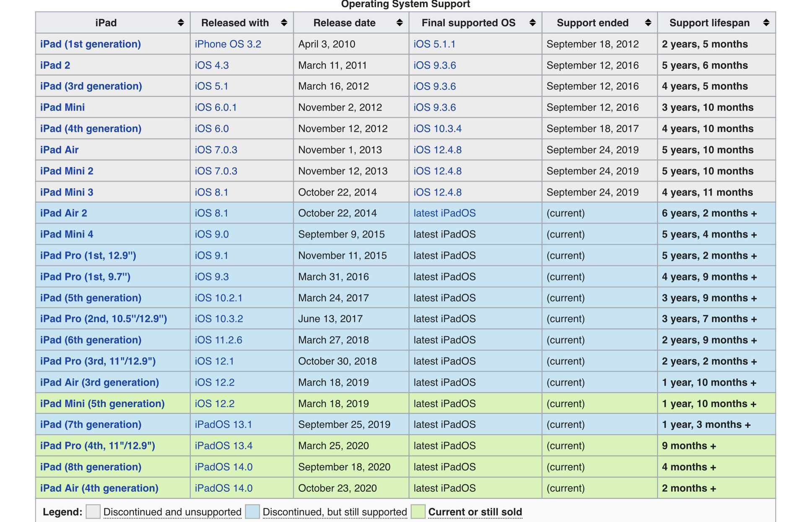Image resolution: width=812 pixels, height=522 pixels.
Task: Open the iPad Mini 3 link
Action: (67, 192)
